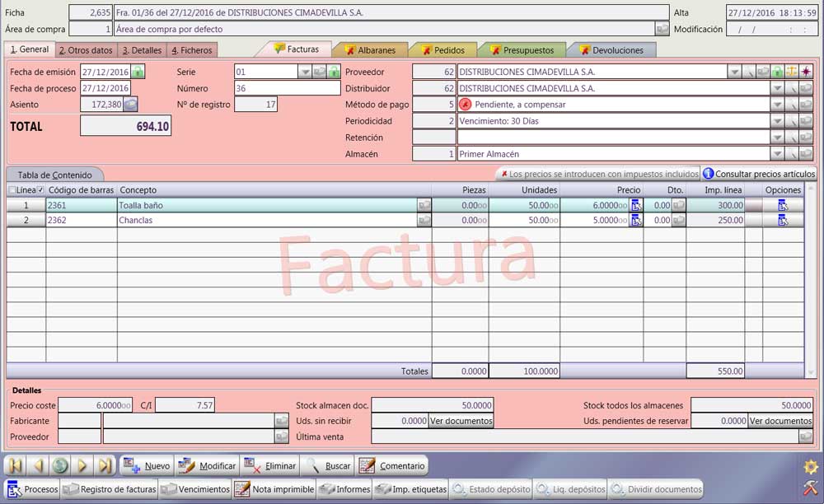
Task: Open Asiento entry link icon
Action: [130, 105]
